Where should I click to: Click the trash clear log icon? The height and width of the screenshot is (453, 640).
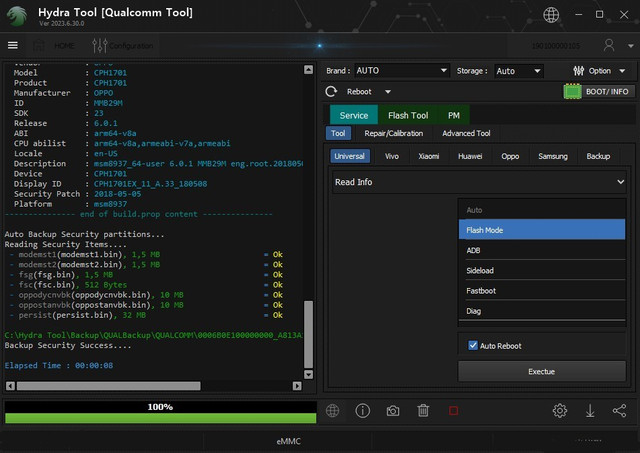(423, 411)
